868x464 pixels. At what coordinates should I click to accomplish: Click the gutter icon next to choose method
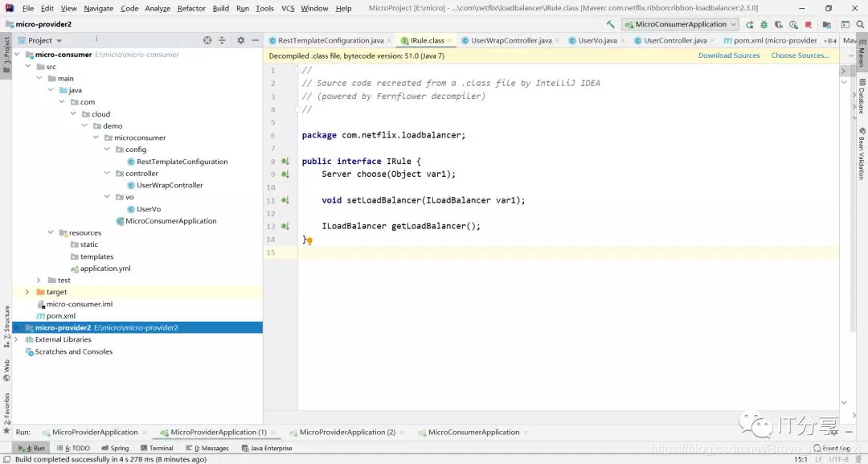click(x=285, y=174)
